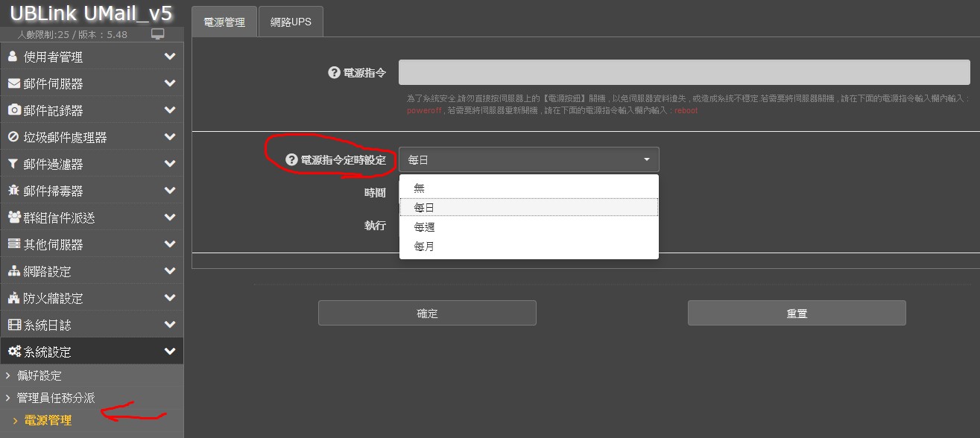980x438 pixels.
Task: Click the monitor icon beside the version number
Action: point(157,34)
